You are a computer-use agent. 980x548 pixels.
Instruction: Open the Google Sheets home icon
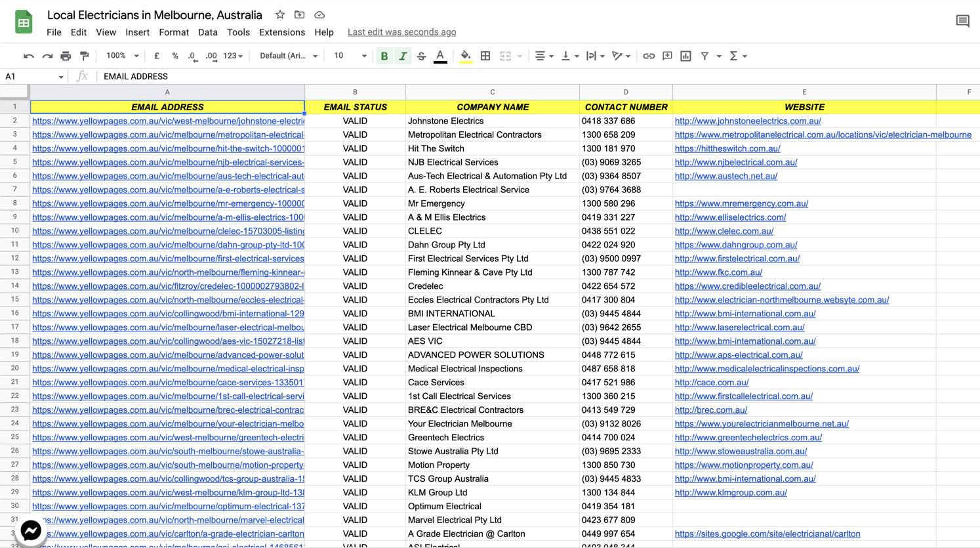24,22
